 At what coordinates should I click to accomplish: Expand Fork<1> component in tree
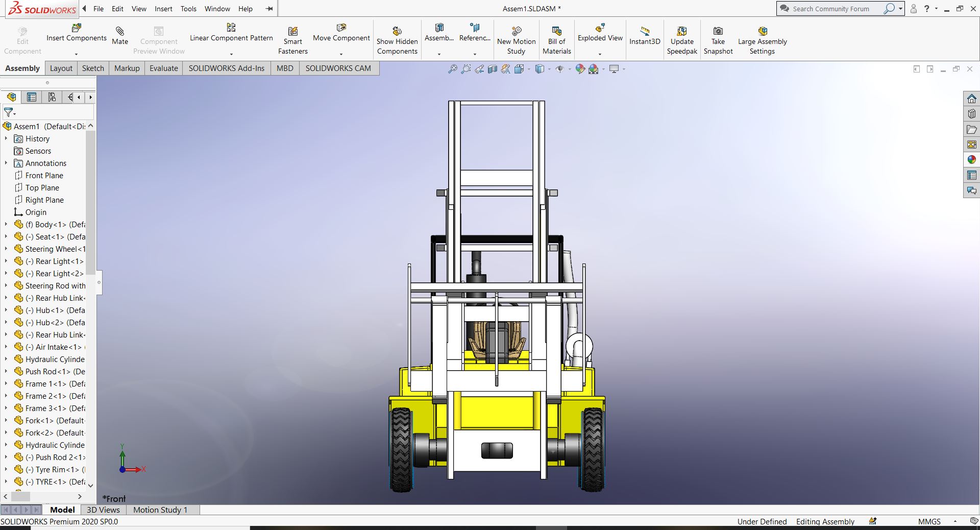point(6,420)
